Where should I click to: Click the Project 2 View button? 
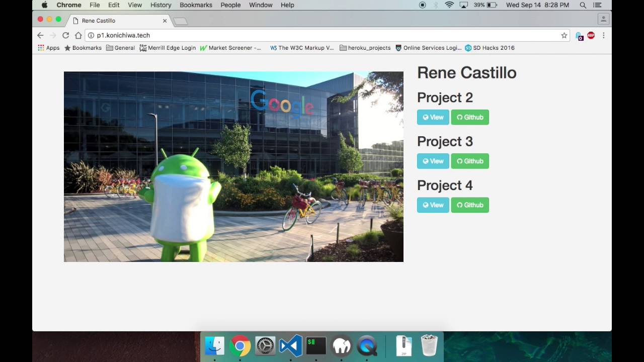pos(433,117)
